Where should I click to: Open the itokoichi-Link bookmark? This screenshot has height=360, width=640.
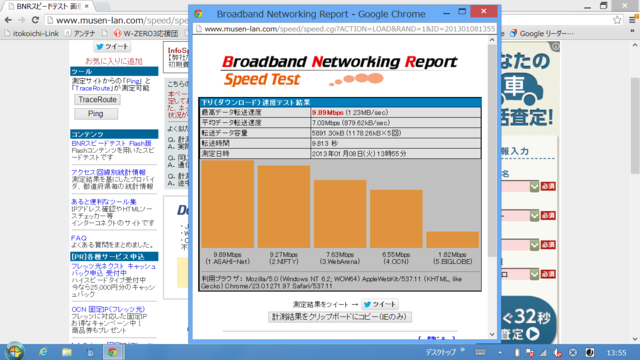pos(32,33)
